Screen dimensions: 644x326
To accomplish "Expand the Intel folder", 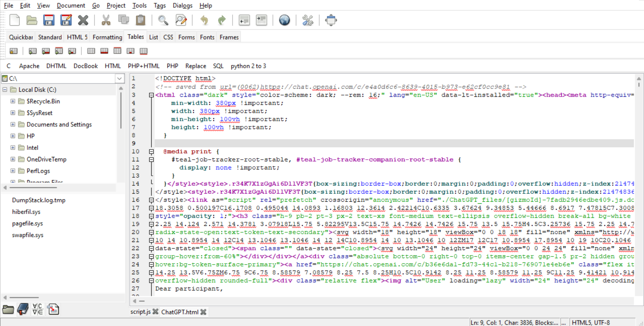I will (x=13, y=148).
